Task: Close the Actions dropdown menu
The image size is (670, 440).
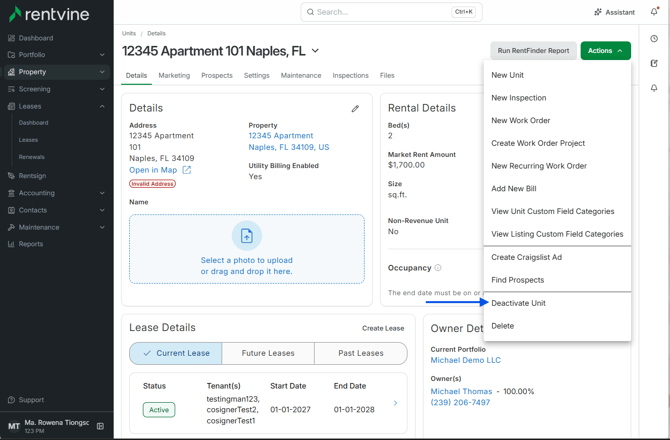Action: (605, 50)
